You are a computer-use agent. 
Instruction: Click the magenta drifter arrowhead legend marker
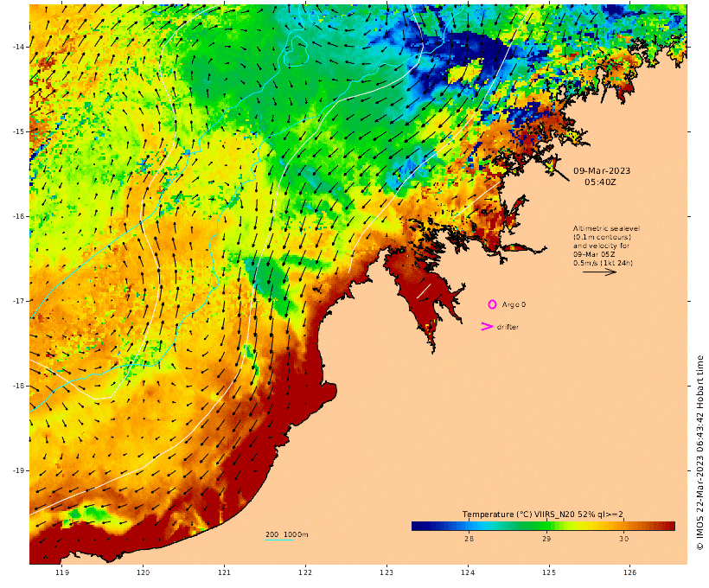pyautogui.click(x=487, y=327)
